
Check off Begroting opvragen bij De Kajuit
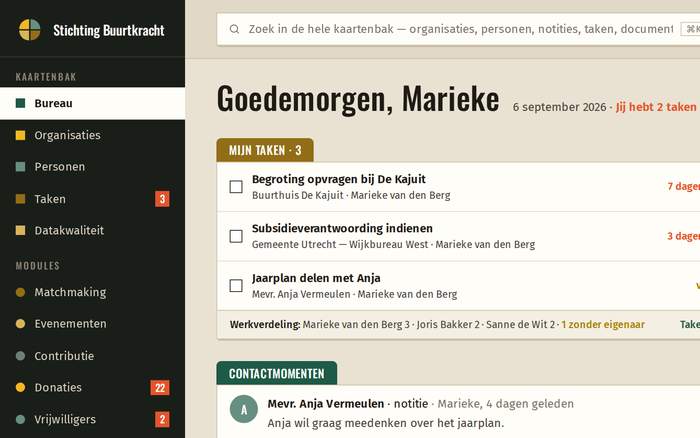(x=236, y=187)
